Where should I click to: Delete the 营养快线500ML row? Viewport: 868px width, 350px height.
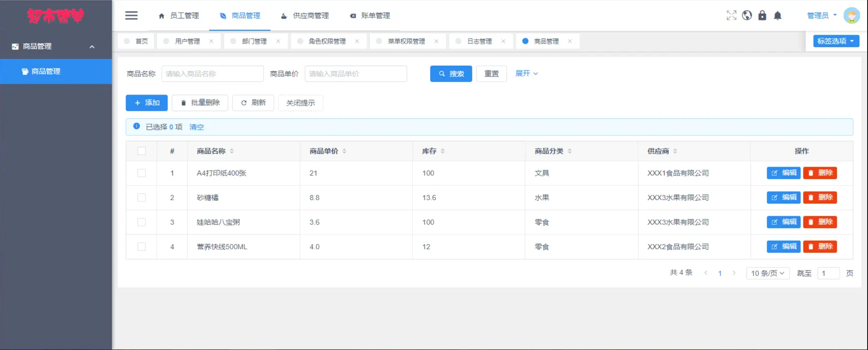820,246
